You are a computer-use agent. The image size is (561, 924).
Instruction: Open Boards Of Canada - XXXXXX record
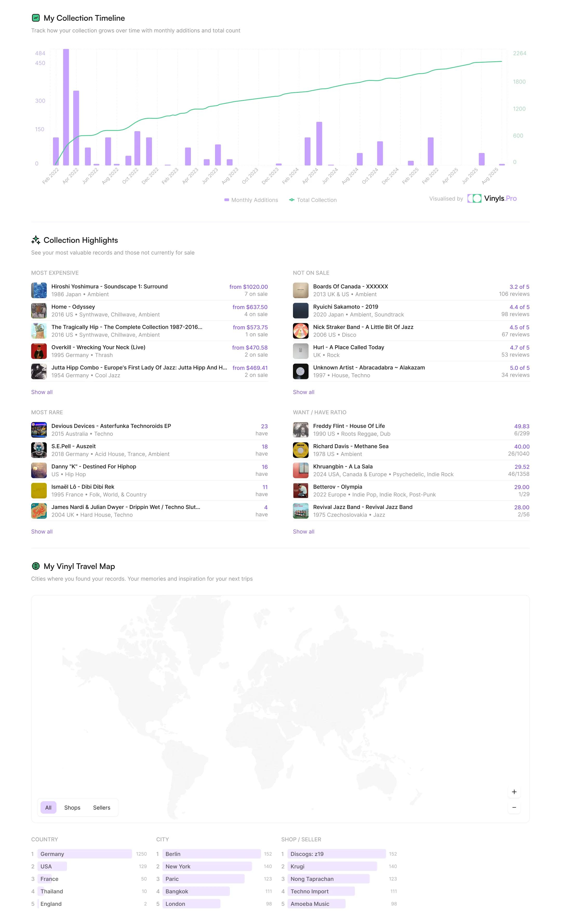click(350, 287)
